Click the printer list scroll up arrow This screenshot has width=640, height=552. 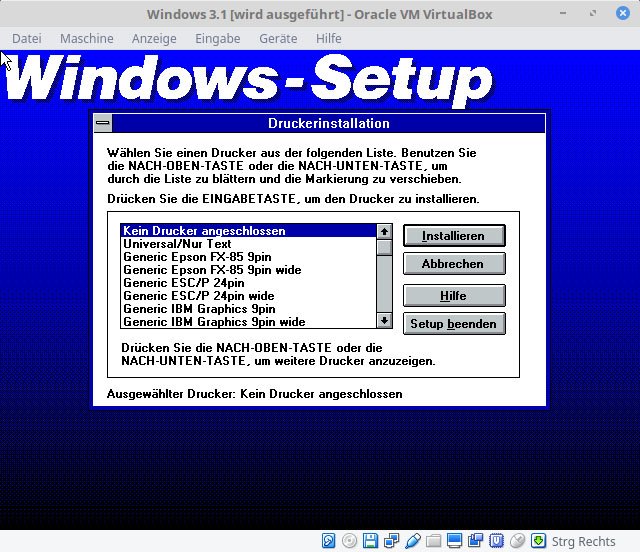pyautogui.click(x=384, y=232)
